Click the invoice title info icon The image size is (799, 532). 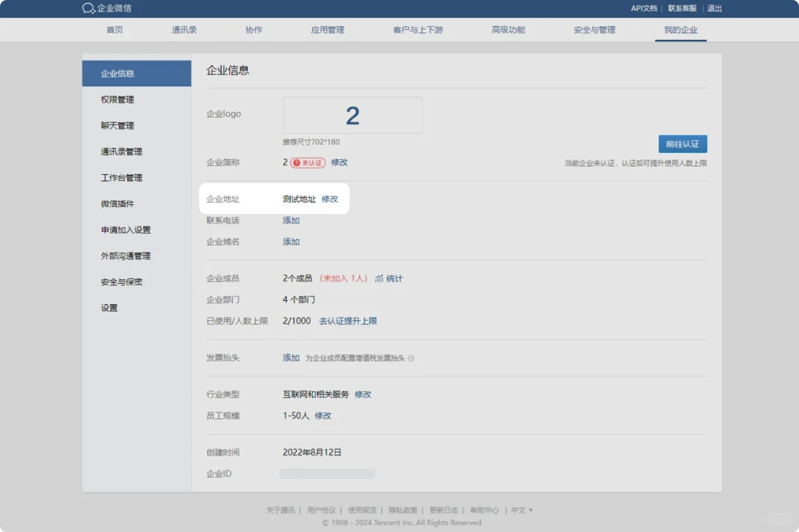411,359
